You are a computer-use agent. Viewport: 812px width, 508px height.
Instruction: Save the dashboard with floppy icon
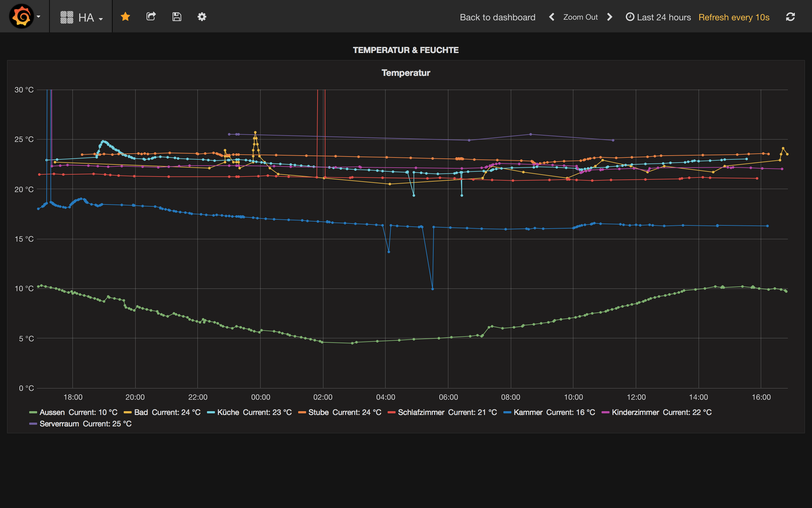coord(177,17)
